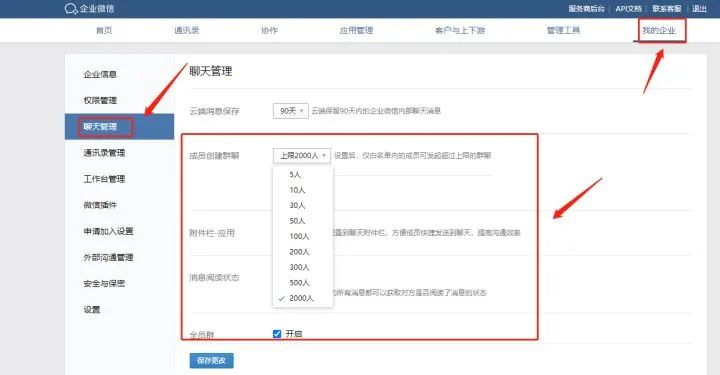The width and height of the screenshot is (720, 375).
Task: Open 工作台管理 in the sidebar
Action: point(104,179)
